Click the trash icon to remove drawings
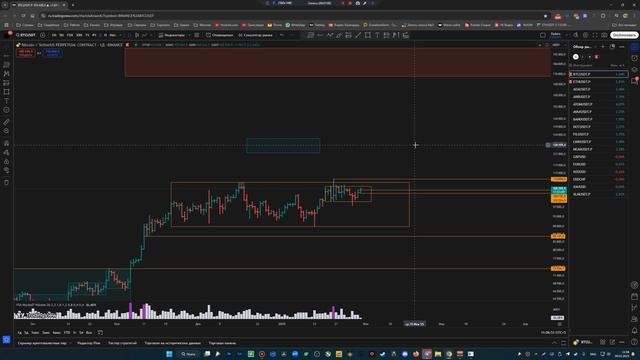Viewport: 640px width, 360px height. (7, 182)
